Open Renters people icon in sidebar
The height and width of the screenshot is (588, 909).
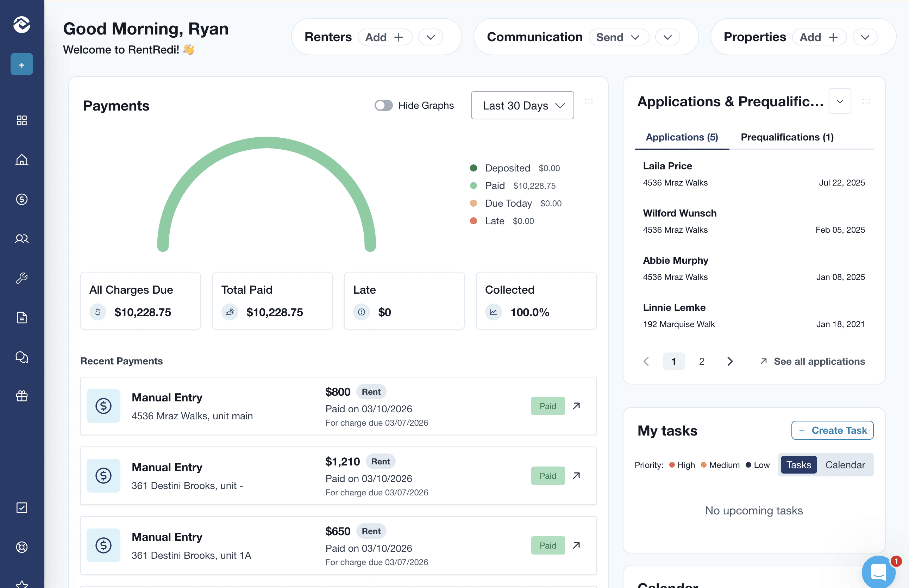coord(22,239)
